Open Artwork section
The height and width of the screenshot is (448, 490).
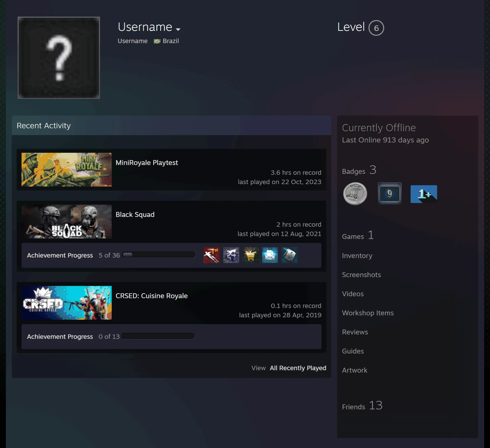[x=354, y=370]
